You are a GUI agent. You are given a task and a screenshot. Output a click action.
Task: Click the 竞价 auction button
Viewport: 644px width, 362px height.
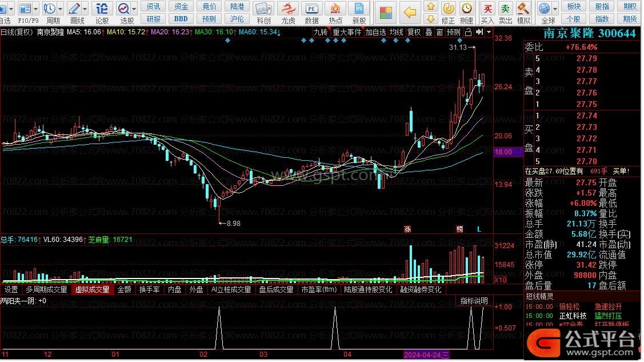tap(209, 6)
